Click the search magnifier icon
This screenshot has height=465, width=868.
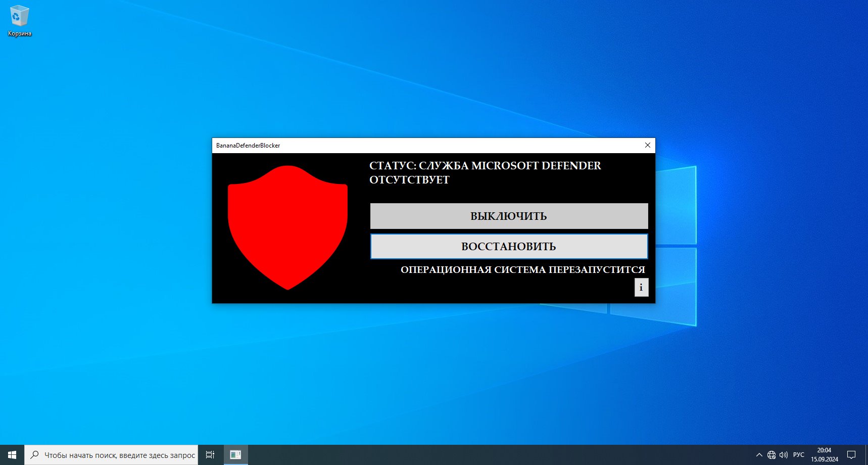(x=34, y=455)
